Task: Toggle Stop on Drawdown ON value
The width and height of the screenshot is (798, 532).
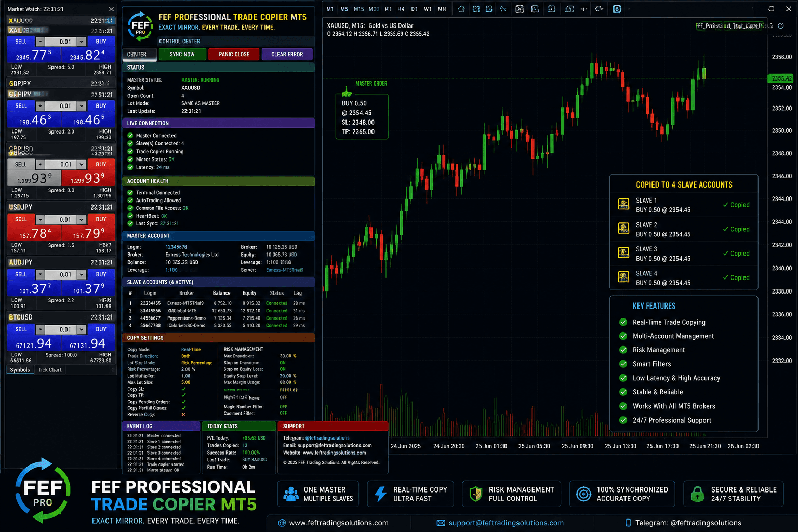Action: coord(283,363)
